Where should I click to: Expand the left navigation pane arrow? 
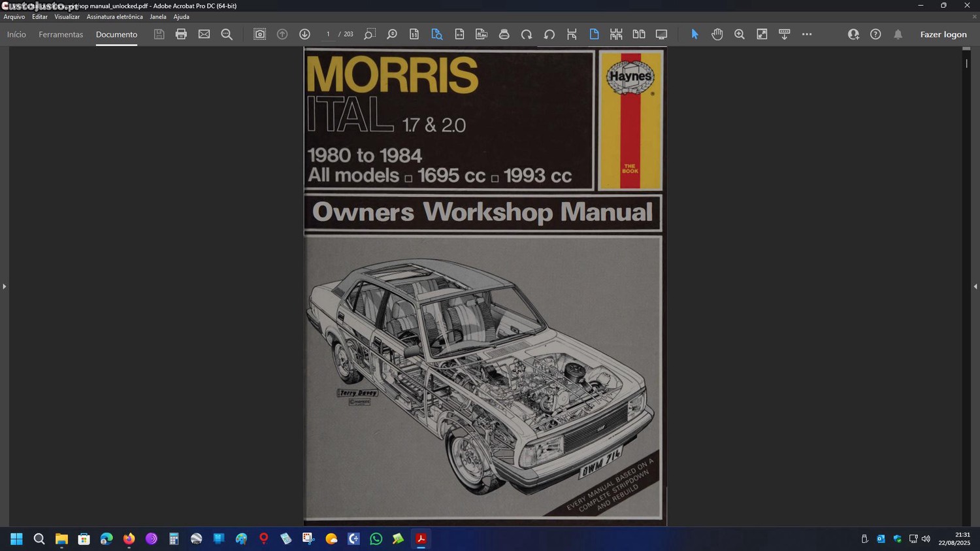pyautogui.click(x=5, y=286)
